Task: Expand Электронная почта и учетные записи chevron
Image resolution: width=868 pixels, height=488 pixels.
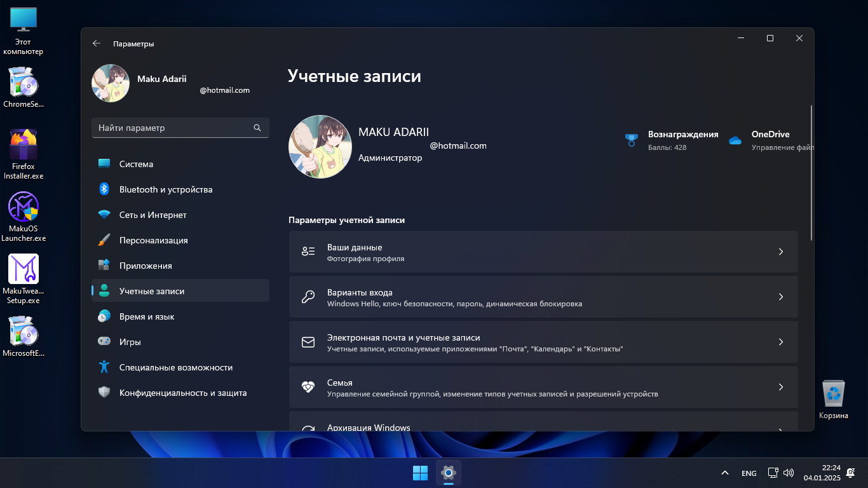Action: (781, 342)
